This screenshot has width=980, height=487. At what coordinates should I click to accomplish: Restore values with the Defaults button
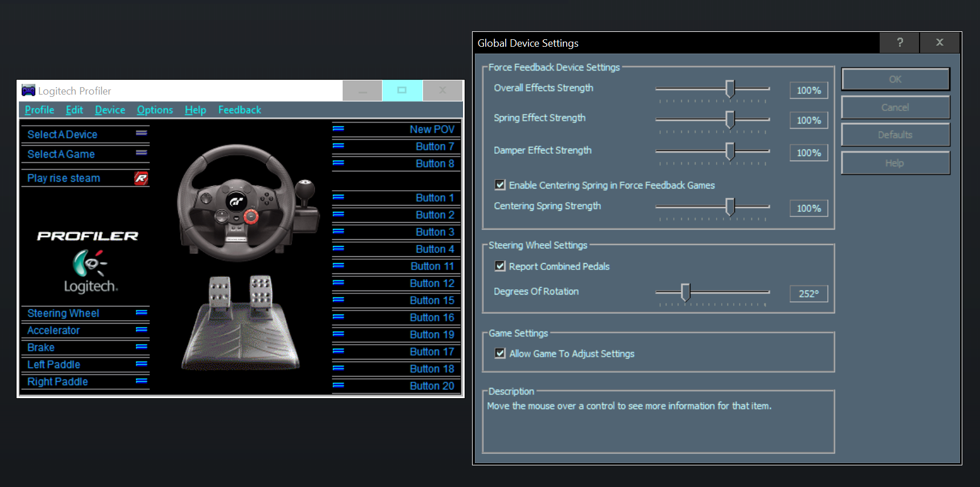tap(895, 135)
